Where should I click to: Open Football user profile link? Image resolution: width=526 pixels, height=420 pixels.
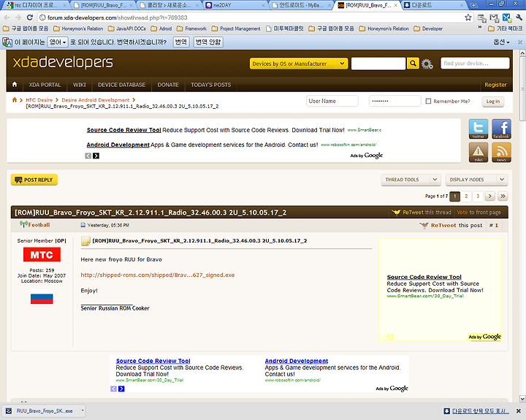[39, 225]
